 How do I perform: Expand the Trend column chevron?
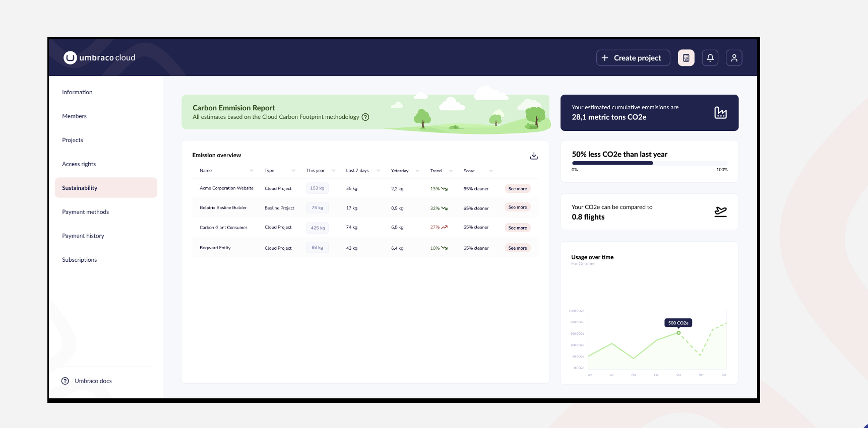tap(451, 171)
